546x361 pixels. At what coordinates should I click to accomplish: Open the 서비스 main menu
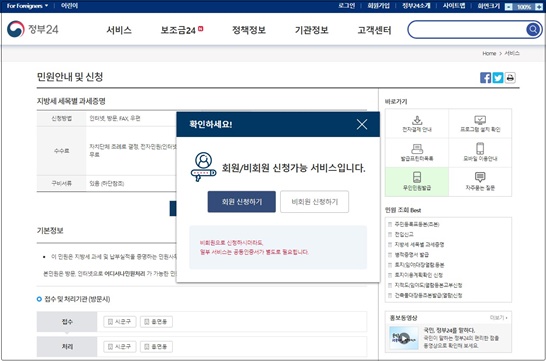point(119,30)
